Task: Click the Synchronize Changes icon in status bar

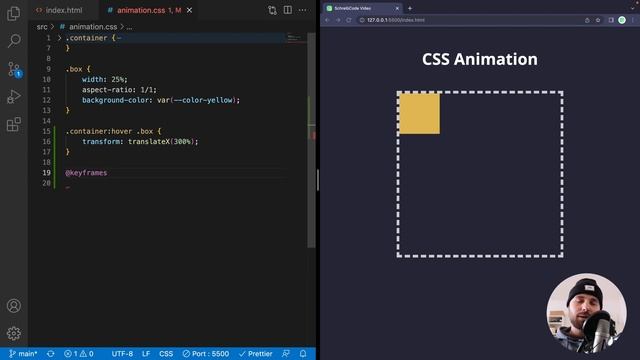Action: [51, 353]
